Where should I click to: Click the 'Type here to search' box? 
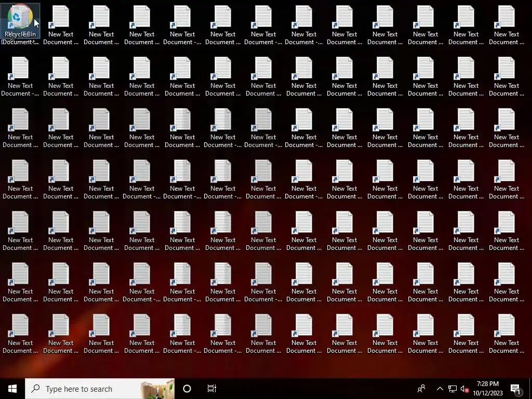[x=100, y=389]
